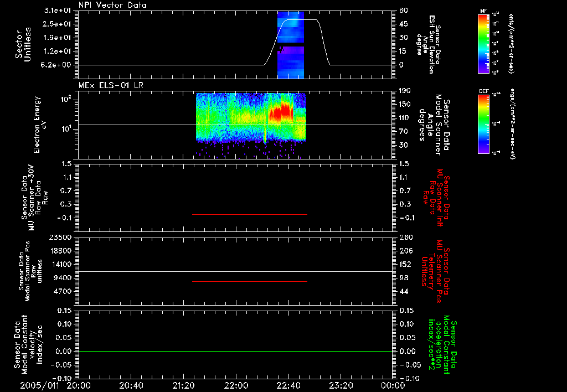Select the "1.2e+01" sector tick value
Image resolution: width=567 pixels, height=392 pixels.
tap(58, 51)
